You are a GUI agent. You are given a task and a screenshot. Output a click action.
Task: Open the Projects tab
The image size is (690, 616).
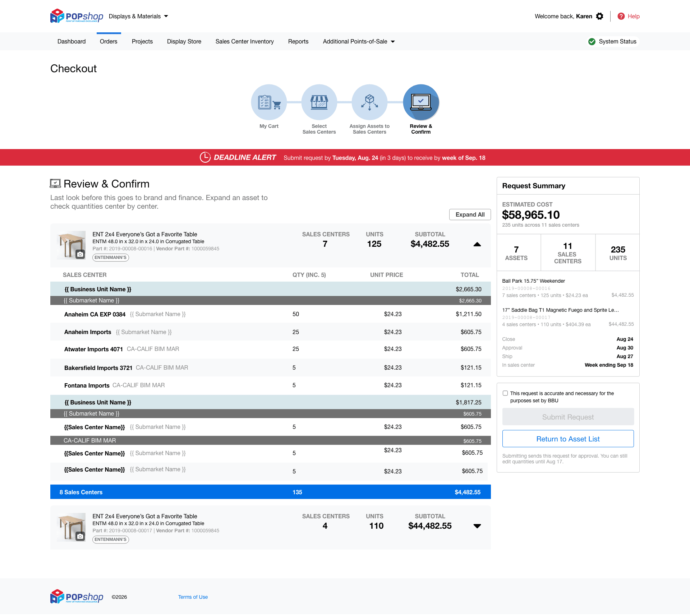click(142, 42)
